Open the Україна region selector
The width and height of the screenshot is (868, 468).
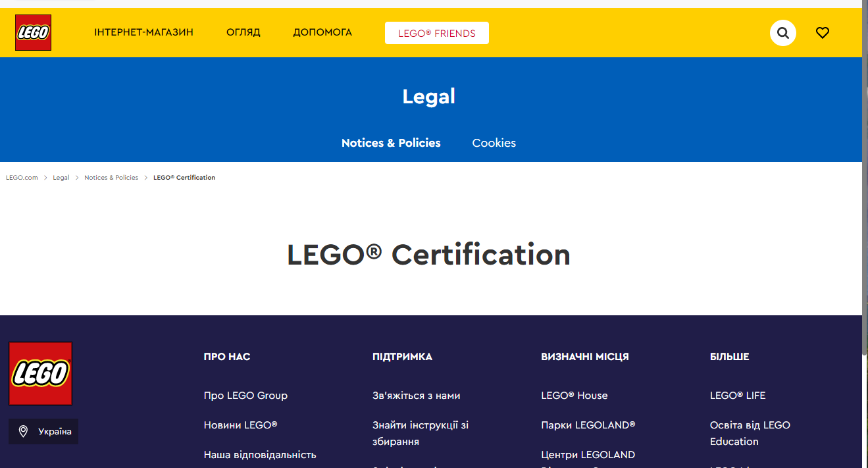pyautogui.click(x=43, y=432)
